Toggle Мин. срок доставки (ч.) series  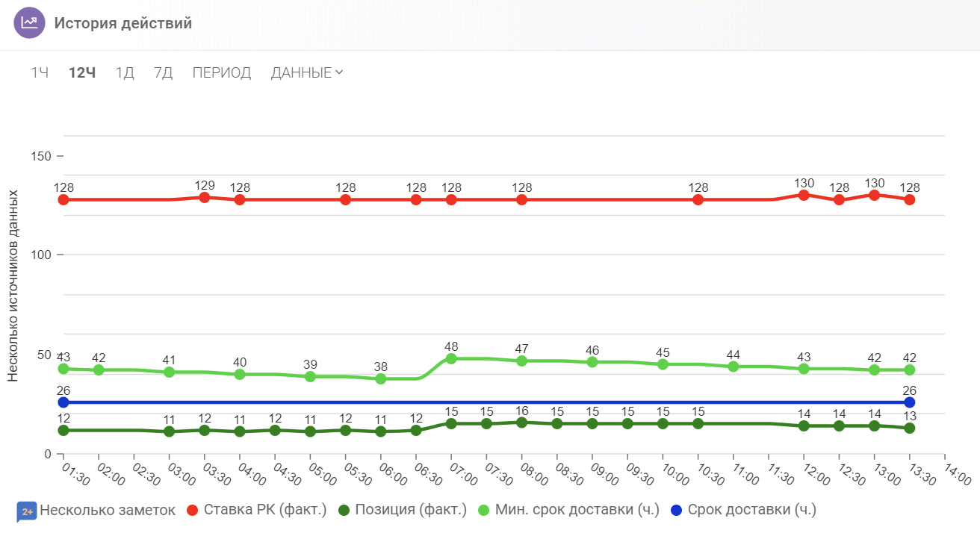577,511
